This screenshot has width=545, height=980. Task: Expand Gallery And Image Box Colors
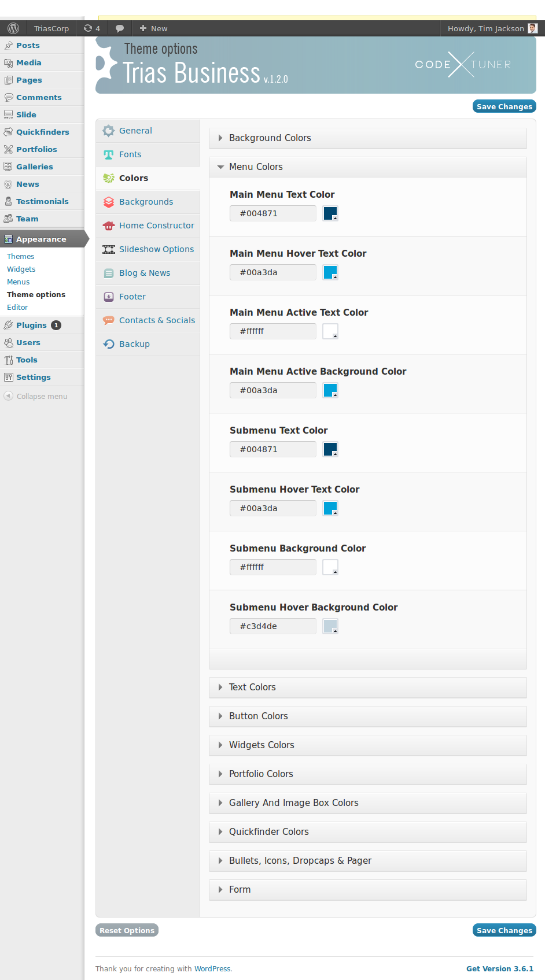click(x=367, y=803)
